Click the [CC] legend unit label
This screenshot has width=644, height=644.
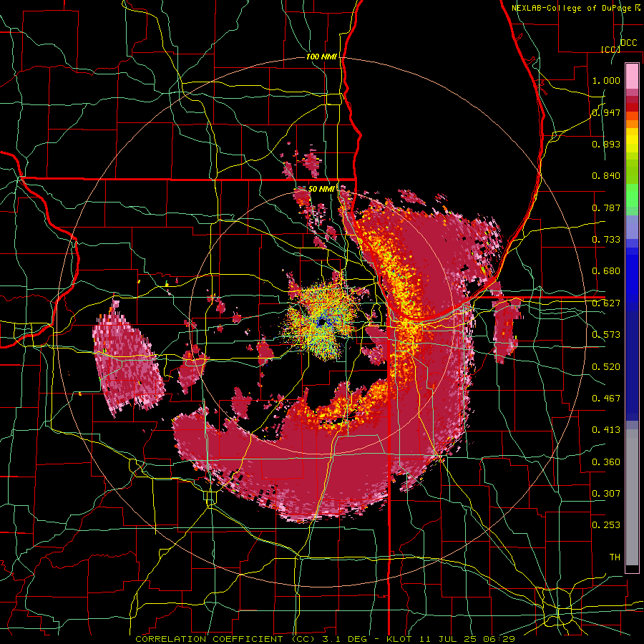tap(611, 49)
